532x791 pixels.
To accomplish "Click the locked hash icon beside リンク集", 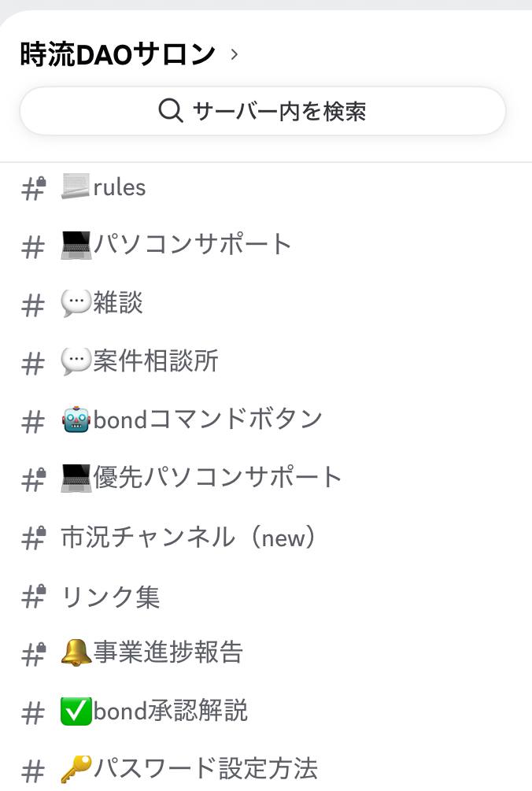I will [x=33, y=597].
